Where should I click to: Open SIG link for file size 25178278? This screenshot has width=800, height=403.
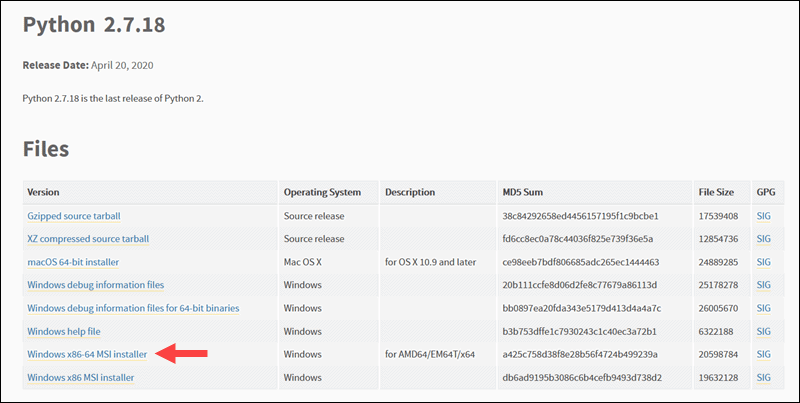pos(764,285)
